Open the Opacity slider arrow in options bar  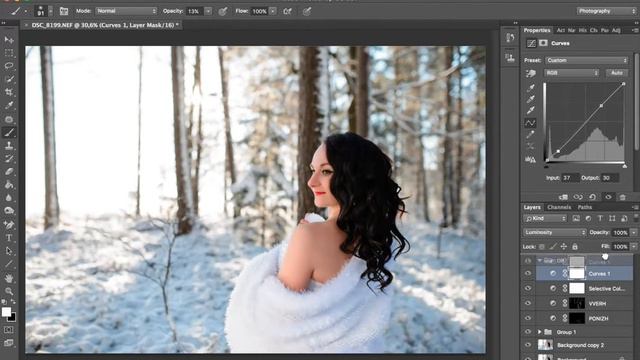tap(208, 11)
